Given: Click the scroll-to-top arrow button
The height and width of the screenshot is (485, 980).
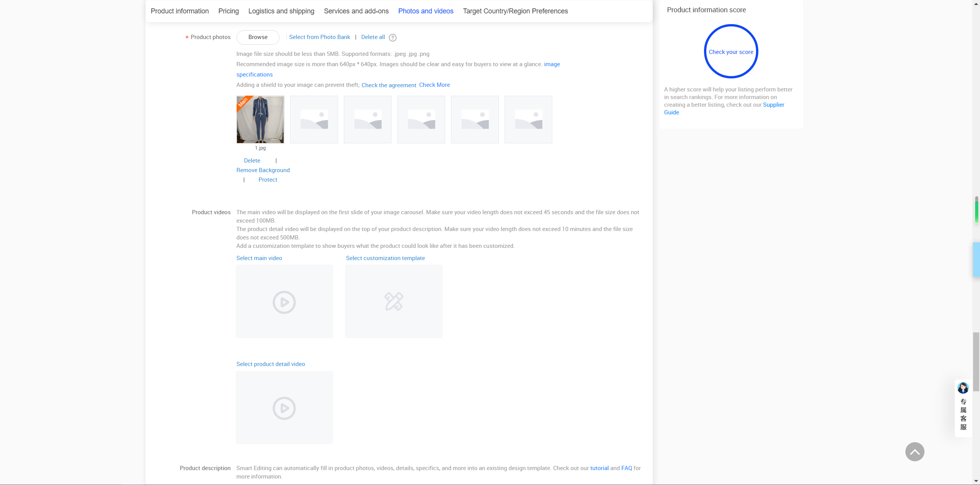Looking at the screenshot, I should 915,452.
